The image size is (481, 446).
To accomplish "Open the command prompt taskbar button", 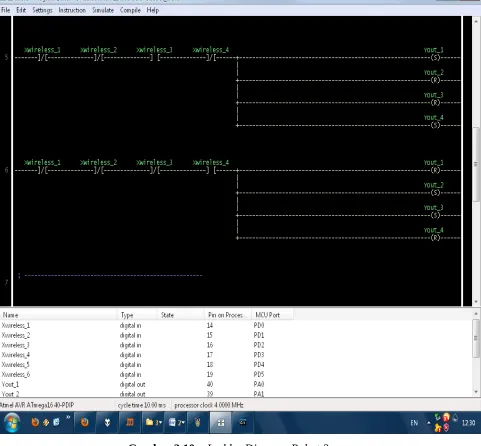I will (243, 423).
